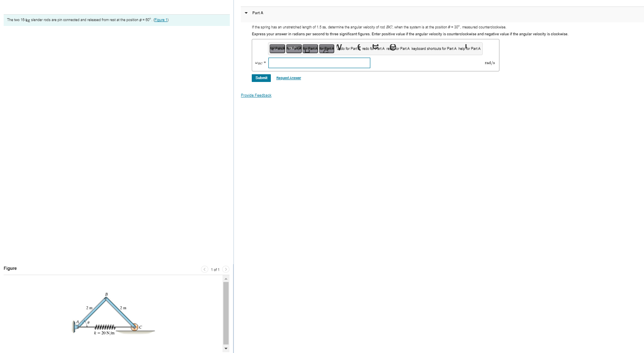This screenshot has width=644, height=353.
Task: Click the figure panel scrollbar down arrow
Action: point(226,348)
